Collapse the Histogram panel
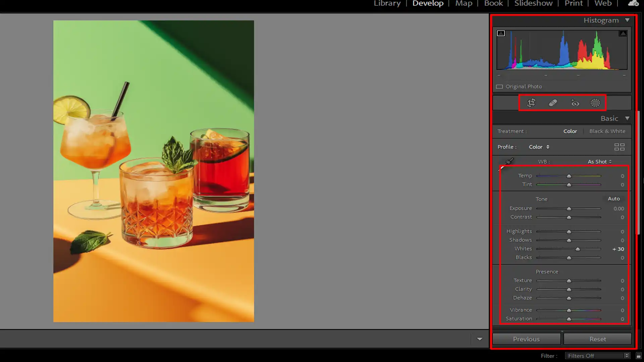This screenshot has width=644, height=362. [x=627, y=20]
